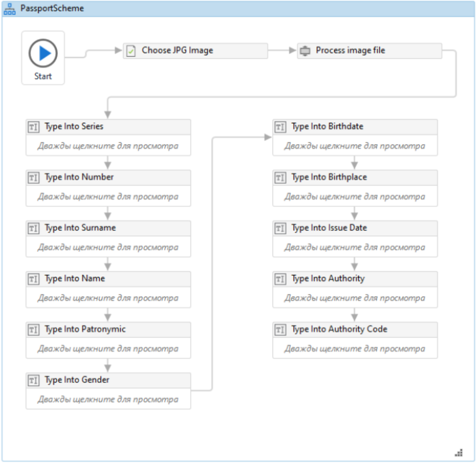
Task: Click the collapsed body of Type Into Series
Action: (x=108, y=146)
